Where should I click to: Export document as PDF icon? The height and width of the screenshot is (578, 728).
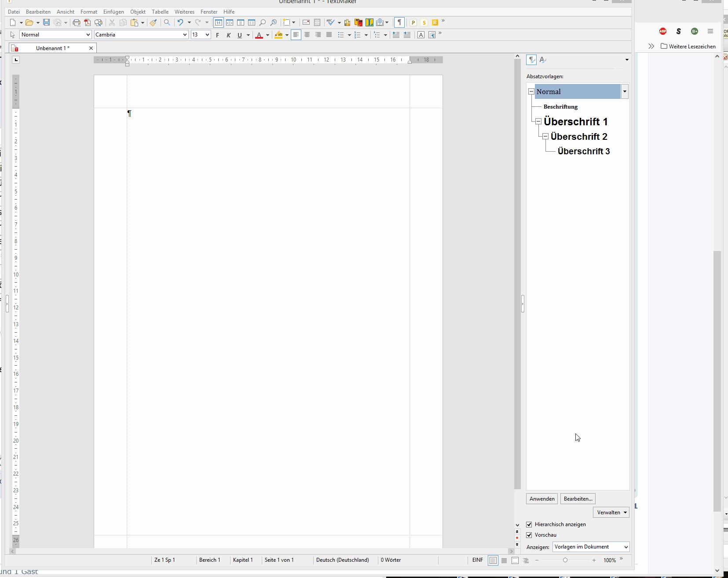click(88, 22)
